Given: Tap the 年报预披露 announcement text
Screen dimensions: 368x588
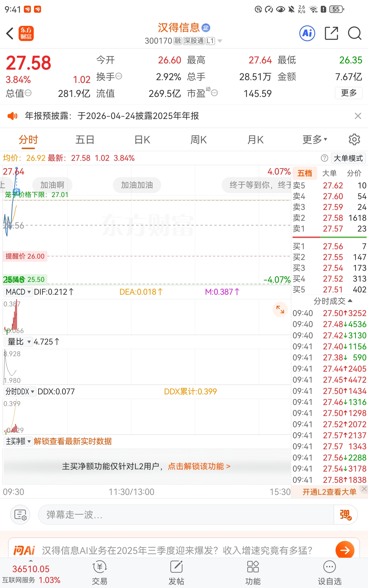Looking at the screenshot, I should [x=112, y=116].
